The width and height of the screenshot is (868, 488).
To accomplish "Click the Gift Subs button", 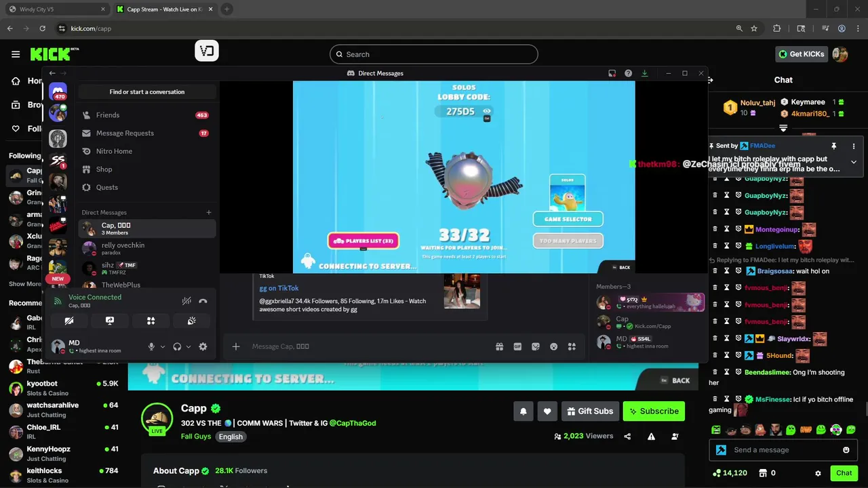I will pos(590,411).
